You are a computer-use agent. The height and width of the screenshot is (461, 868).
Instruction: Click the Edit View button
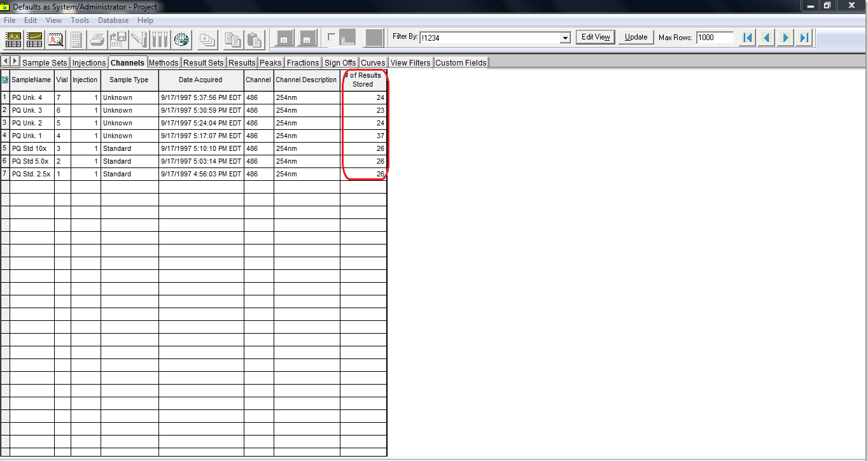[x=594, y=37]
